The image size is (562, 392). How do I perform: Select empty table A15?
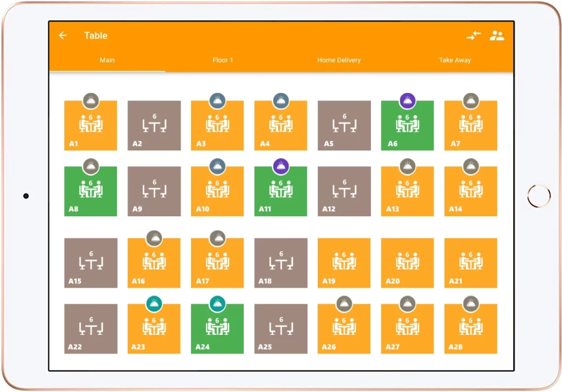(x=91, y=263)
